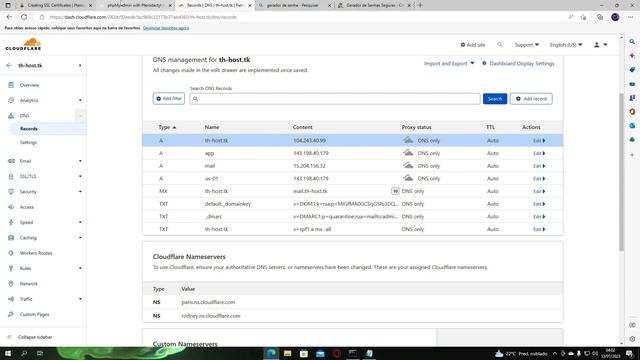This screenshot has height=360, width=640.
Task: Open File Explorer from taskbar
Action: (x=287, y=353)
